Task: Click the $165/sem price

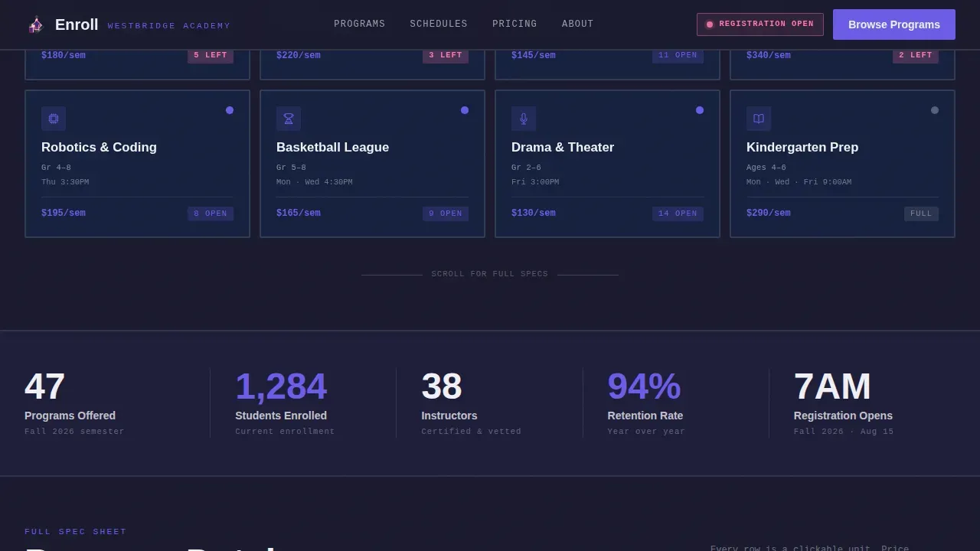Action: click(x=299, y=213)
